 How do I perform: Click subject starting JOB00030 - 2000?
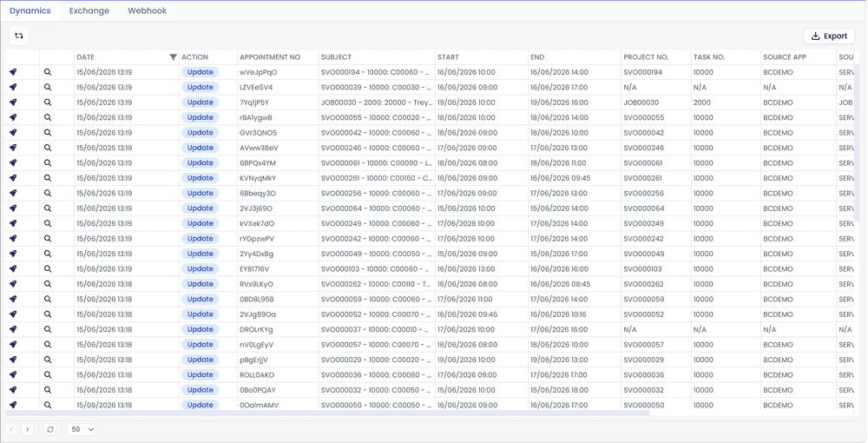(377, 102)
